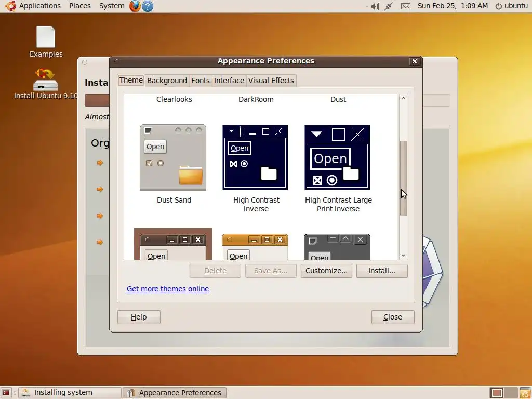
Task: Open the Places menu
Action: pos(79,6)
